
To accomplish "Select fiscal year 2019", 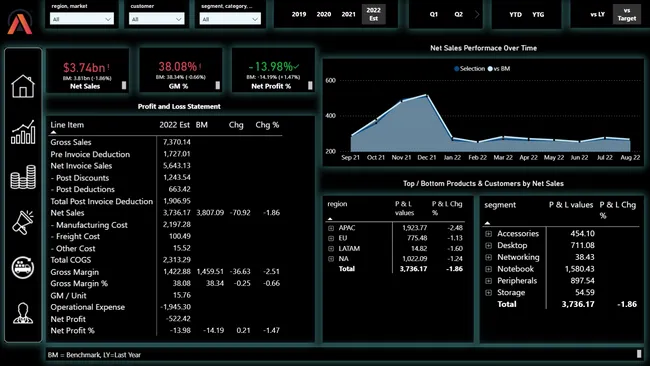I will tap(299, 15).
